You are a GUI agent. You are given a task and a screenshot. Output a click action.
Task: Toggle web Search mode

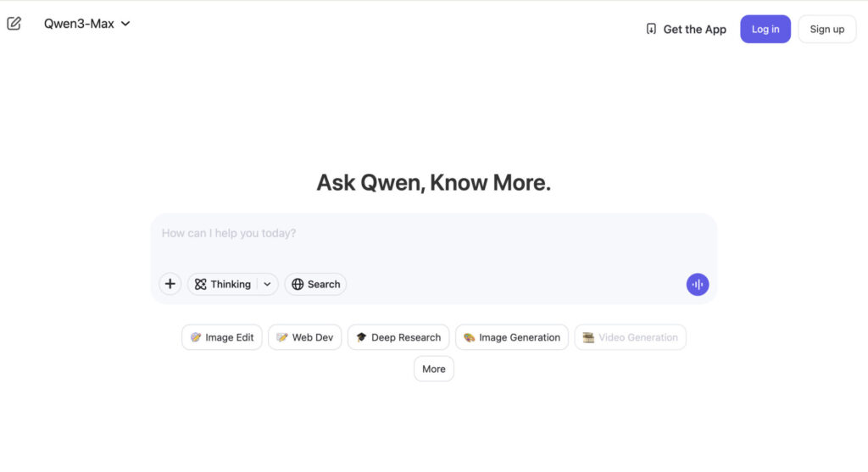315,285
